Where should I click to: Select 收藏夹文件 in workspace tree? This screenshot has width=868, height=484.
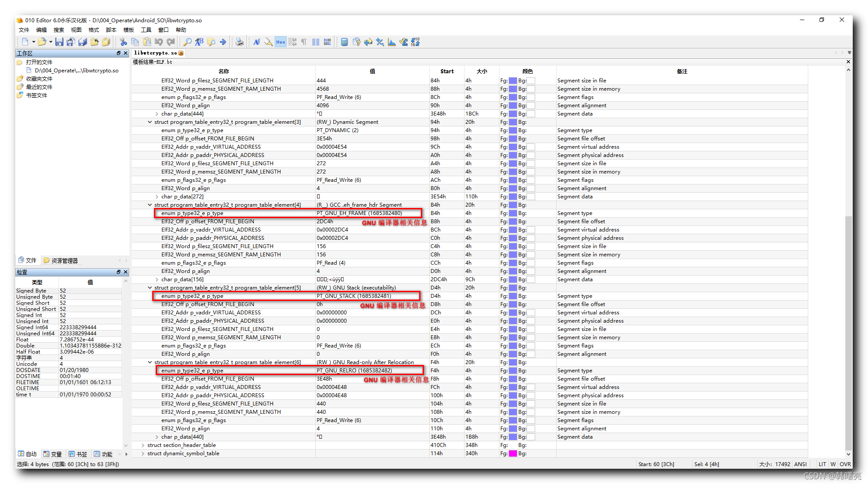point(39,79)
